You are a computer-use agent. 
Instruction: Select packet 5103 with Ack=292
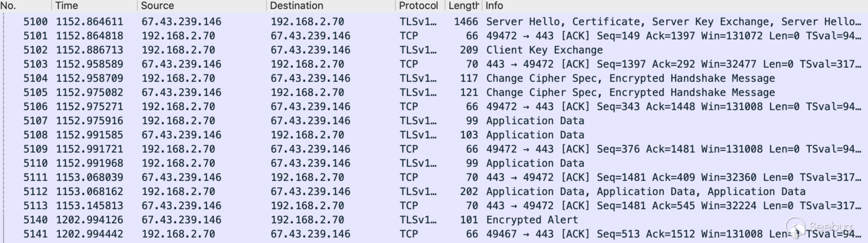[622, 64]
